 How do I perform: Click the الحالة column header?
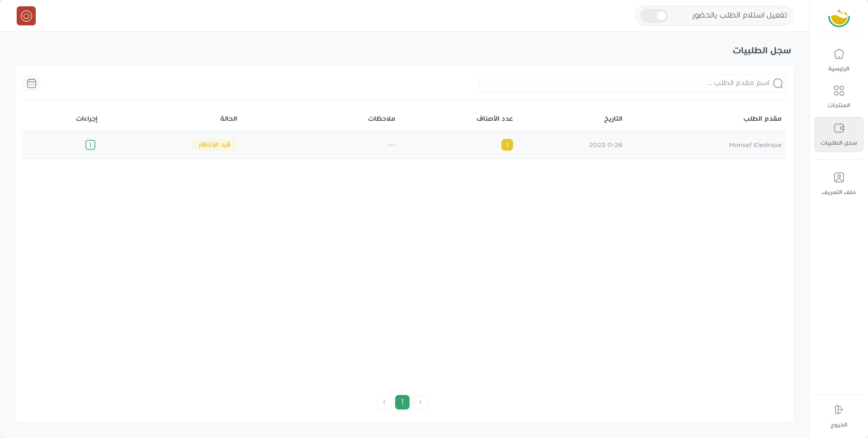point(229,119)
